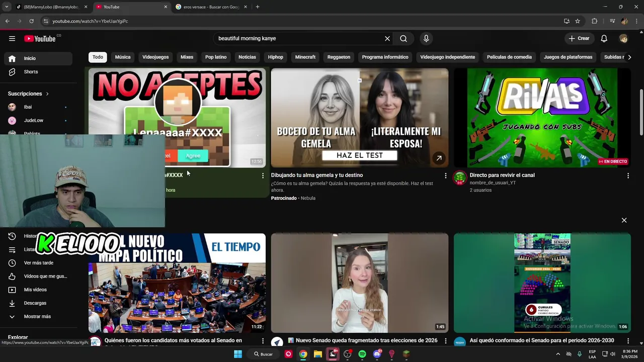Open the Directo para revivir el canal title
Screen dimensions: 644x362
coord(502,175)
